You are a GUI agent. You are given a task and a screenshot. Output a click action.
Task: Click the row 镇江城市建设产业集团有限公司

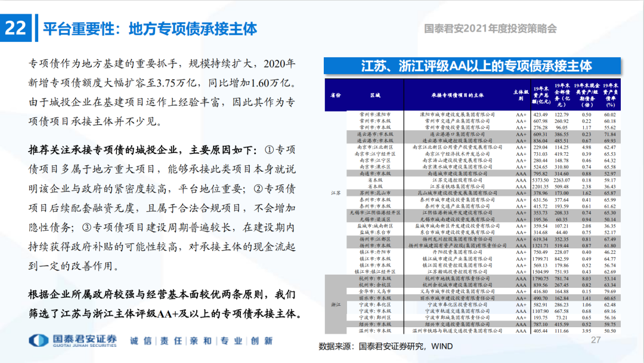tap(484, 259)
